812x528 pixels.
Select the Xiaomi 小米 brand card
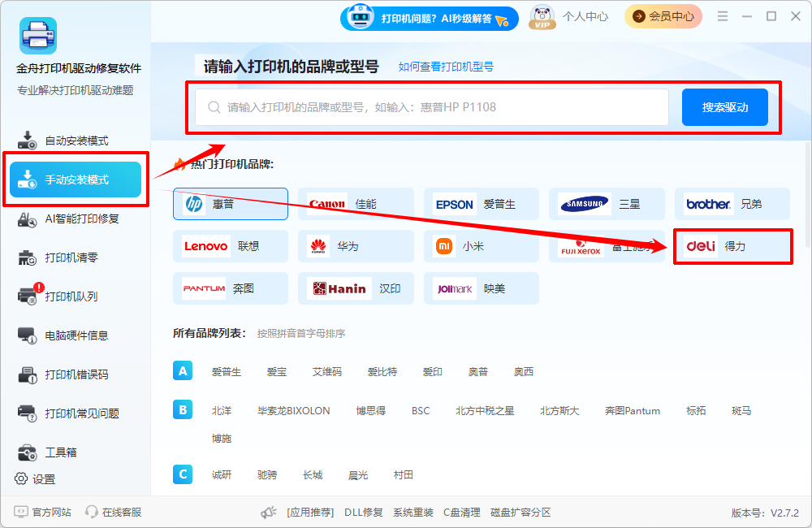(x=481, y=246)
